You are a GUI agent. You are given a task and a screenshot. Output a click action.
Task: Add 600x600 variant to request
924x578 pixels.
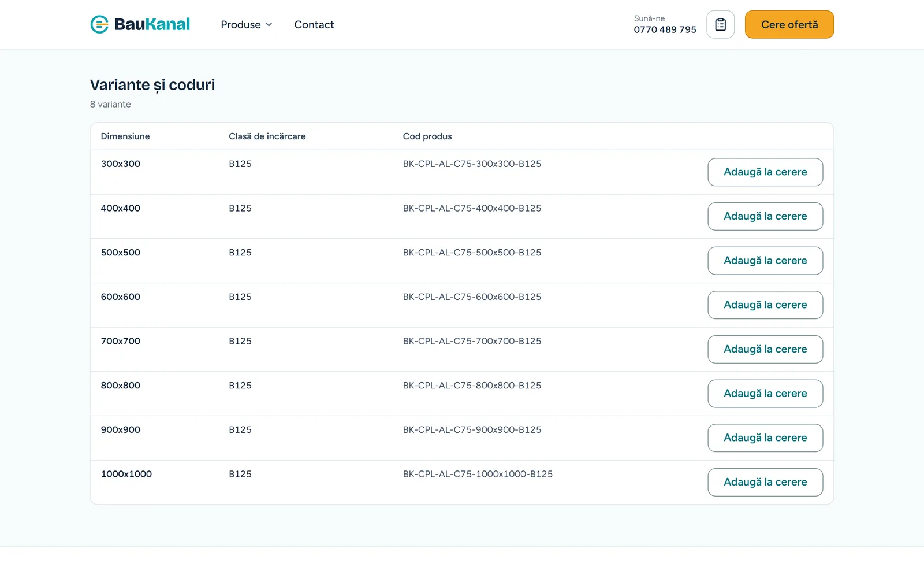click(765, 305)
